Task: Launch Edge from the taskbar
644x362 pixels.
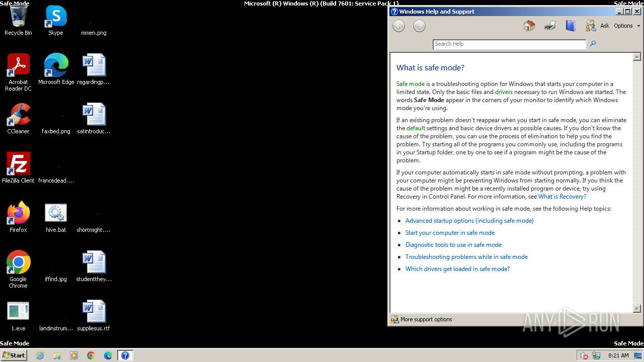Action: (108, 355)
